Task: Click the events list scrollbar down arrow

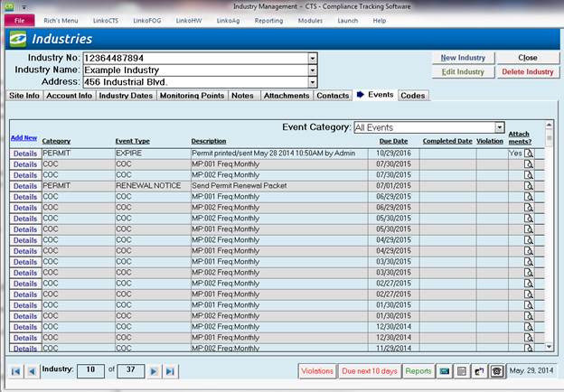Action: [548, 346]
